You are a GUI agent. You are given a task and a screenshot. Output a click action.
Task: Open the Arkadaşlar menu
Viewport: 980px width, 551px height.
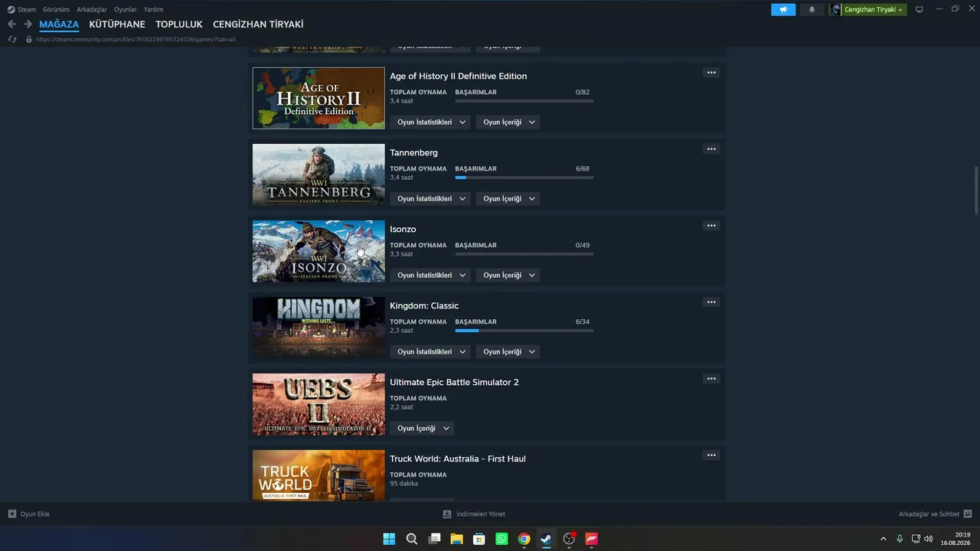(92, 9)
